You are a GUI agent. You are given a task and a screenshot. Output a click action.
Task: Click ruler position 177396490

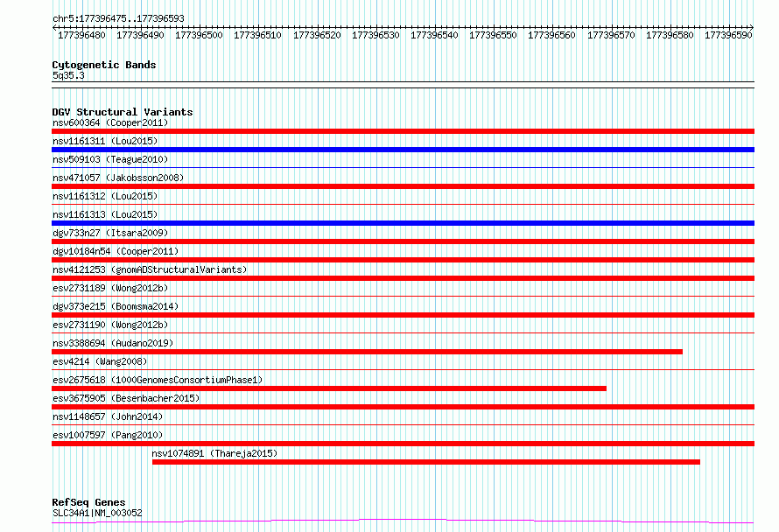point(140,35)
